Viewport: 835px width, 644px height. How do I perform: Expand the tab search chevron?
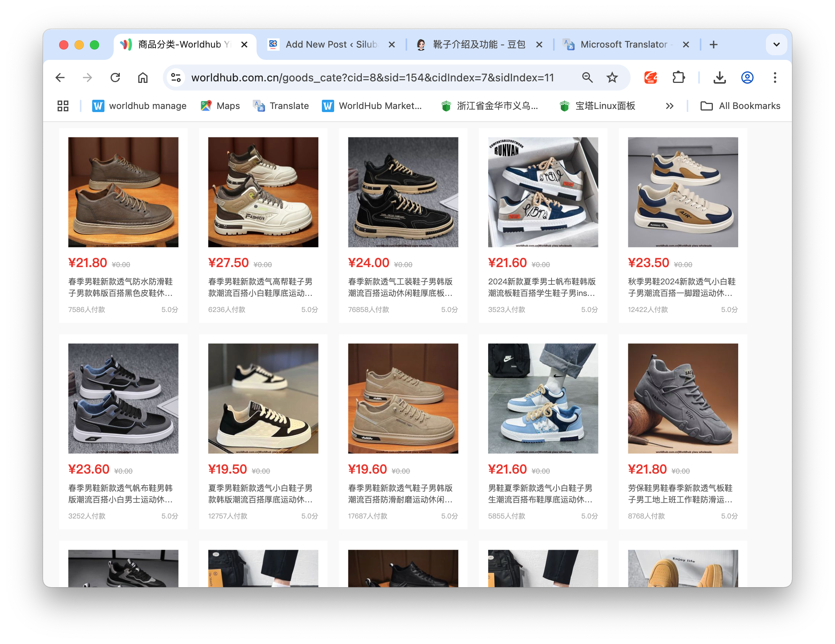776,45
